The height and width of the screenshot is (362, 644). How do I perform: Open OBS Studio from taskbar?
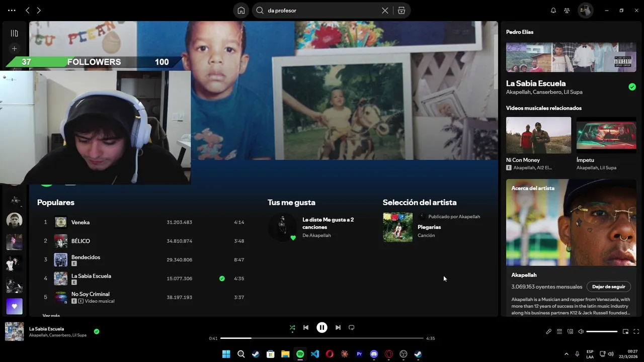pyautogui.click(x=404, y=354)
